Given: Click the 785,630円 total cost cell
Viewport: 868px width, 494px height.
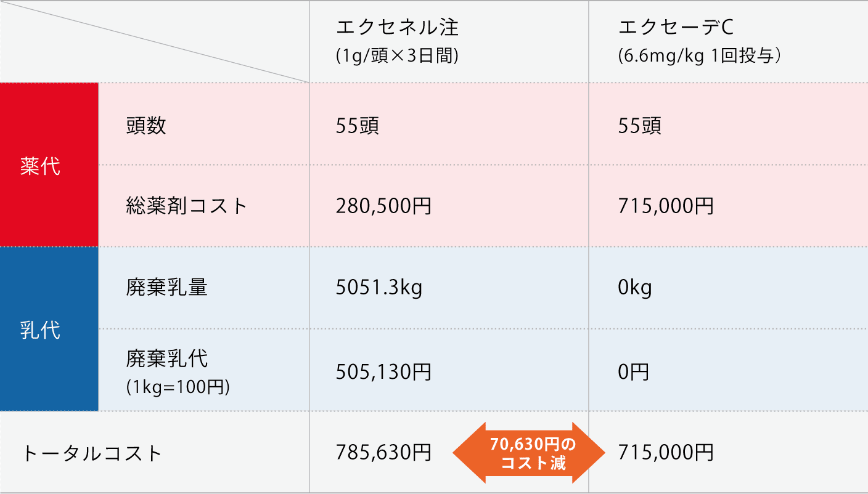Looking at the screenshot, I should (383, 453).
